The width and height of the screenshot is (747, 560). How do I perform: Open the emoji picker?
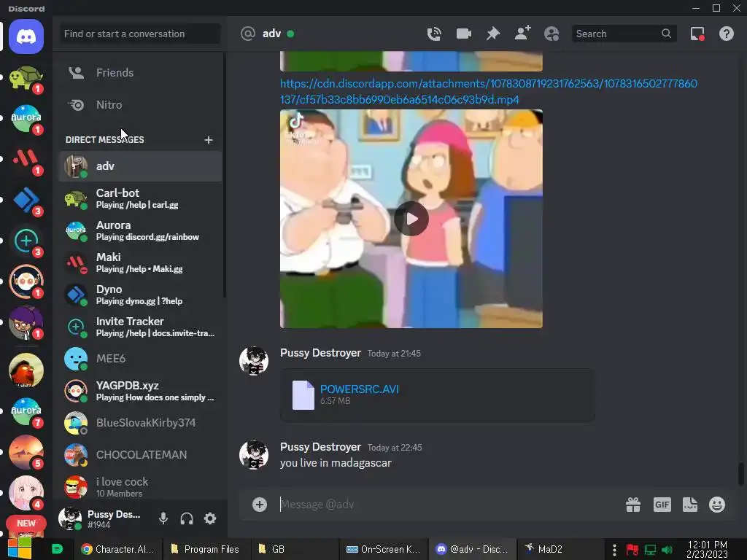[717, 505]
